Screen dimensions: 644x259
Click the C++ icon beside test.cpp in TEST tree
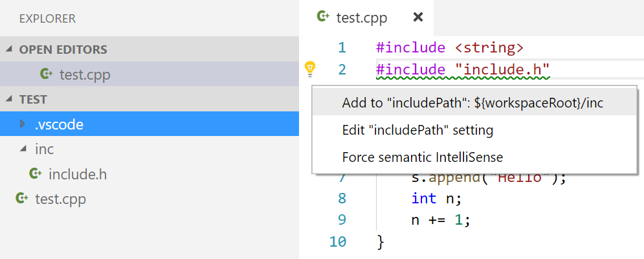22,199
